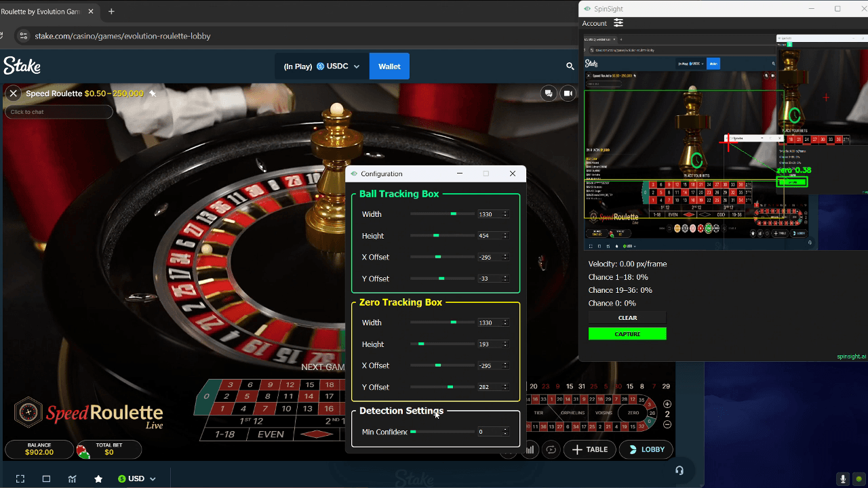Open the chat bubble icon
868x488 pixels.
pos(548,93)
